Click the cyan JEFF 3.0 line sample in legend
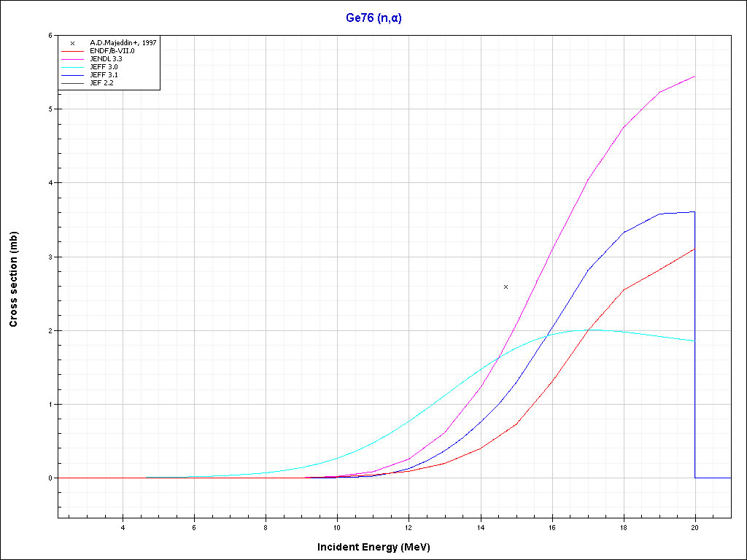Screen dimensions: 747x560 click(72, 67)
